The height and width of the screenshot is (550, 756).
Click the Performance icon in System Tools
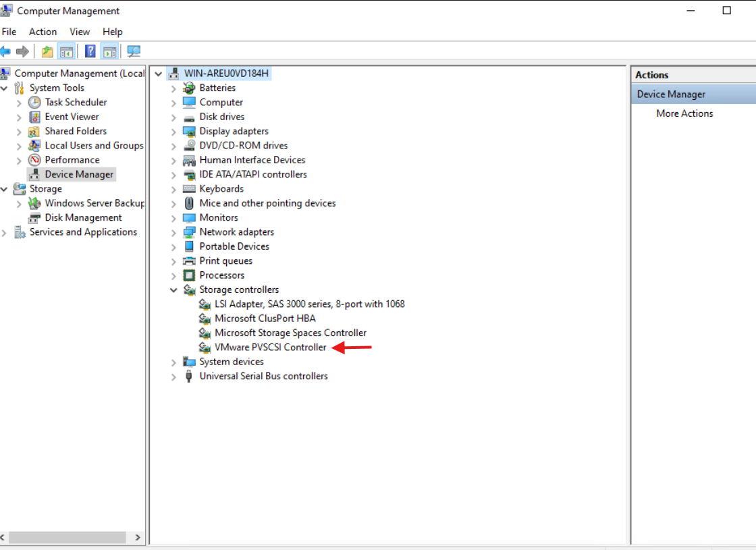click(34, 160)
